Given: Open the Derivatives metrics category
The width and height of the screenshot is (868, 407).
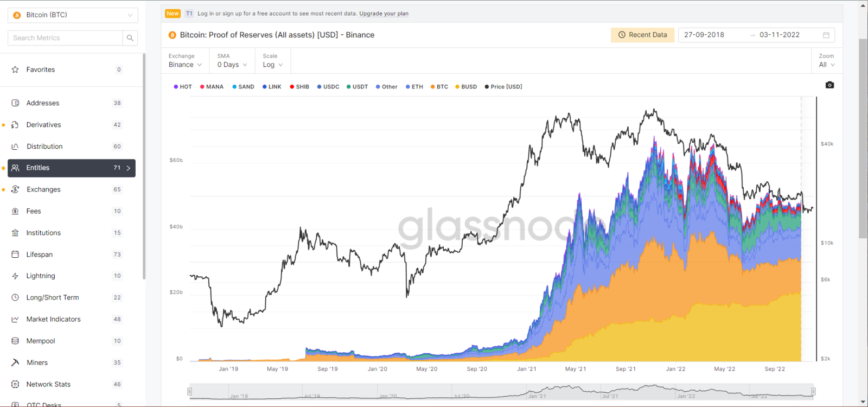Looking at the screenshot, I should pyautogui.click(x=44, y=125).
